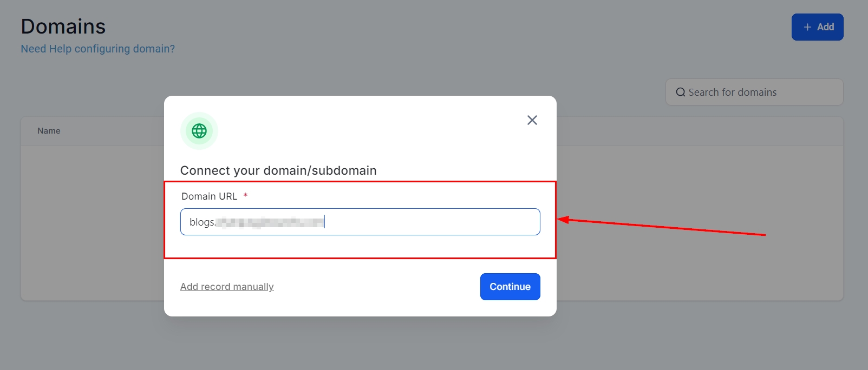This screenshot has width=868, height=370.
Task: Click the green globe icon in dialog
Action: pyautogui.click(x=199, y=131)
